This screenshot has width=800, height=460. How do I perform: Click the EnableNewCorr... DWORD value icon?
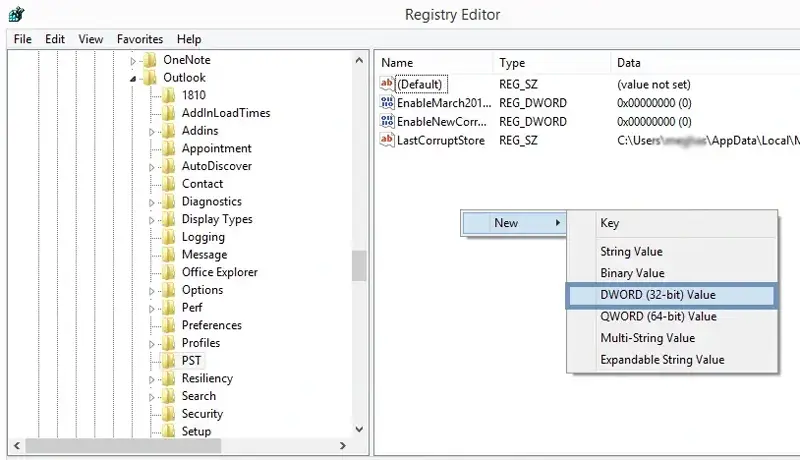click(388, 122)
